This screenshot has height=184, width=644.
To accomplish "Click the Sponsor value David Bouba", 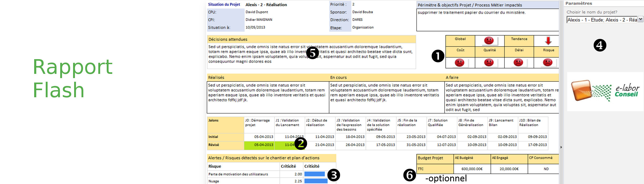I will [362, 12].
